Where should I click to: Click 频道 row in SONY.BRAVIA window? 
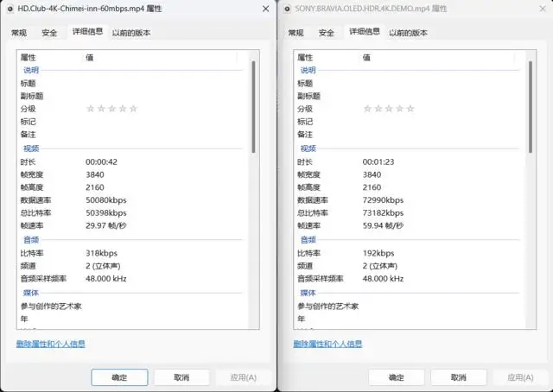408,266
